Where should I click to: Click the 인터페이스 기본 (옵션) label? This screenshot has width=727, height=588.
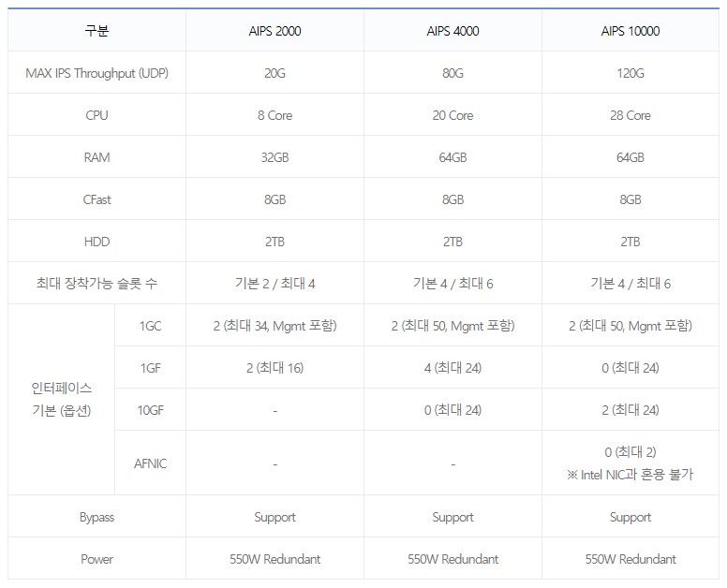pos(61,399)
